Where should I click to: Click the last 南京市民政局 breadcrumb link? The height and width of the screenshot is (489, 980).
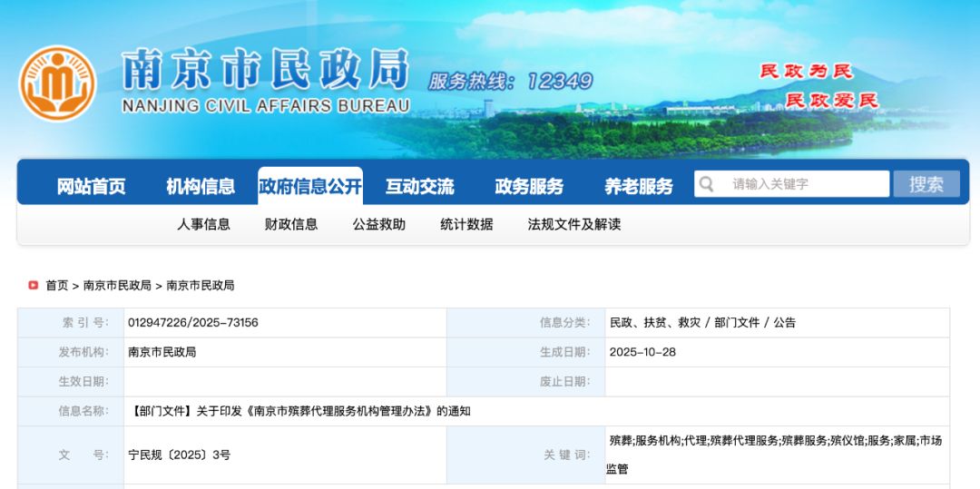201,285
